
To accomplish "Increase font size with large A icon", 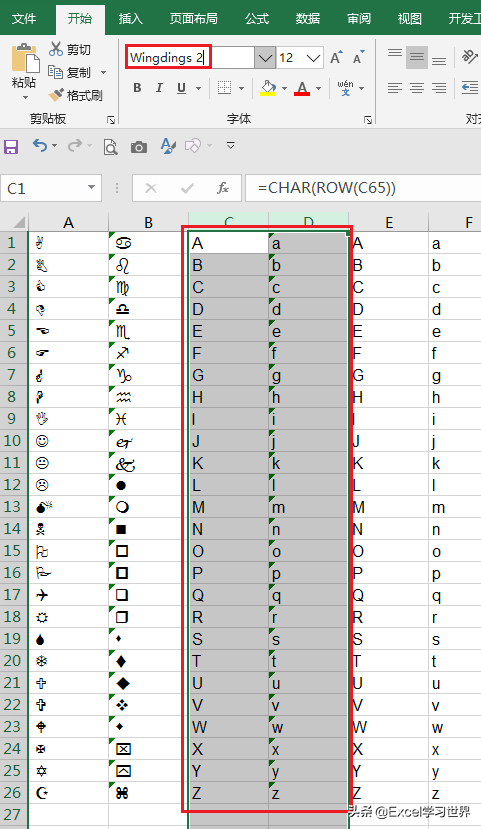I will tap(336, 57).
